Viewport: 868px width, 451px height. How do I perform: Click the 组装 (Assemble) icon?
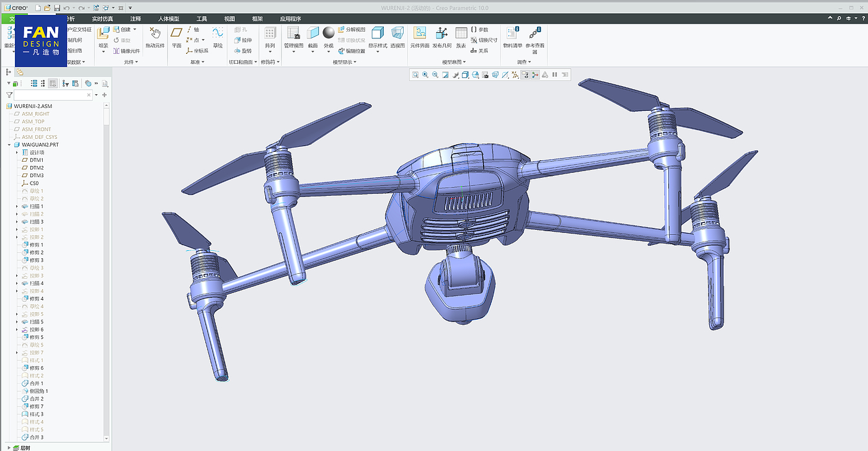(x=103, y=34)
